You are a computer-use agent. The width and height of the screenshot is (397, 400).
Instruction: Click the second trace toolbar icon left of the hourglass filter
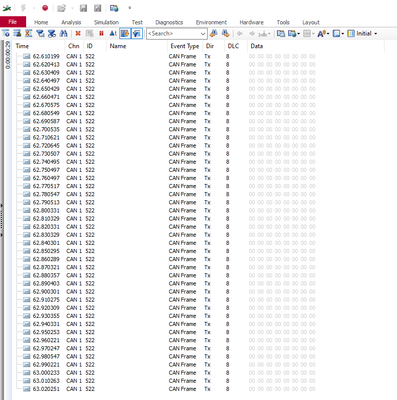click(17, 33)
